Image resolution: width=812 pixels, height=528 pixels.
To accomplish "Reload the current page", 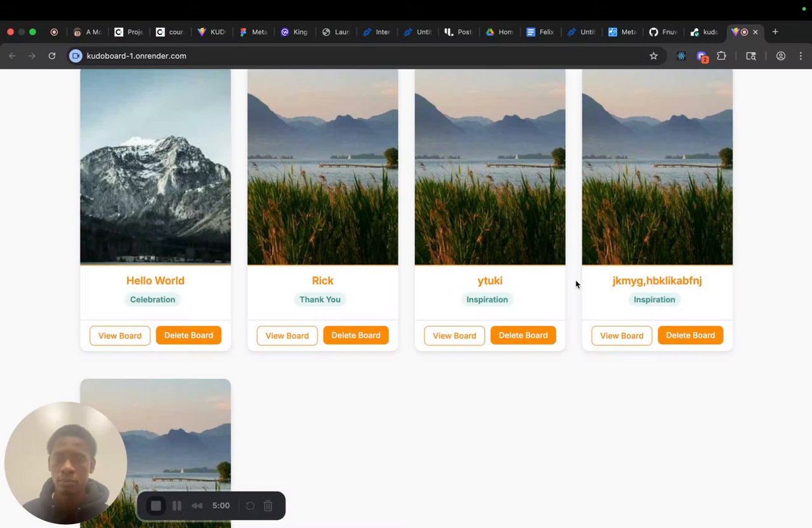I will click(52, 56).
